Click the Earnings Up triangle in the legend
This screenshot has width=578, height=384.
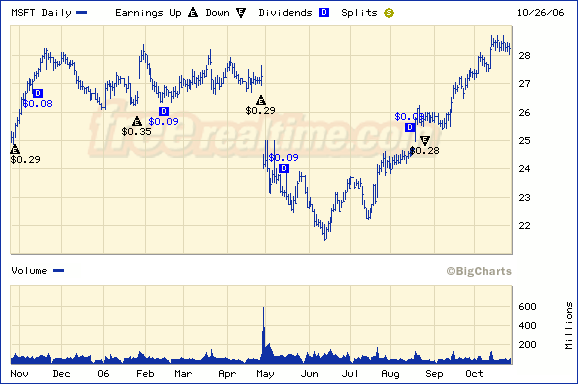coord(193,13)
